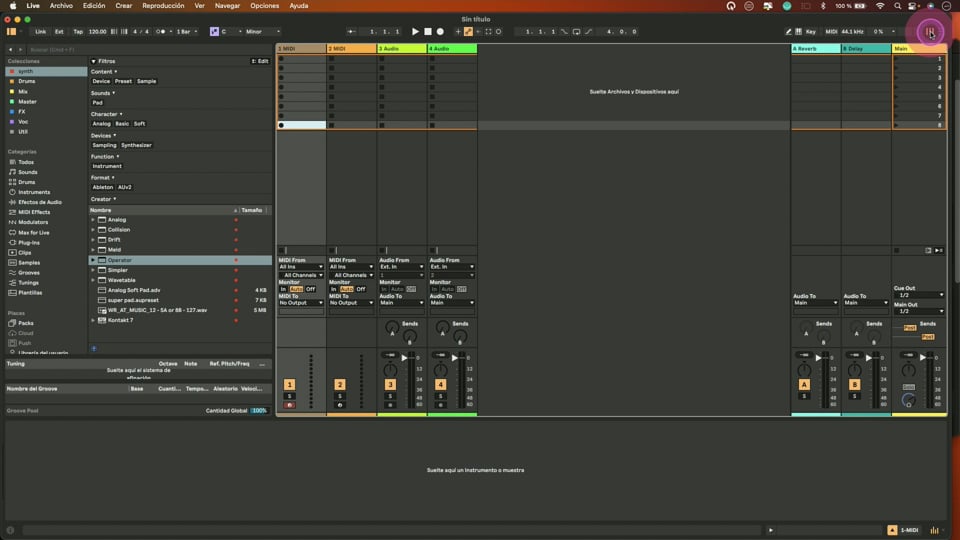Expand the Operator folder in browser
The image size is (960, 540).
pos(93,260)
